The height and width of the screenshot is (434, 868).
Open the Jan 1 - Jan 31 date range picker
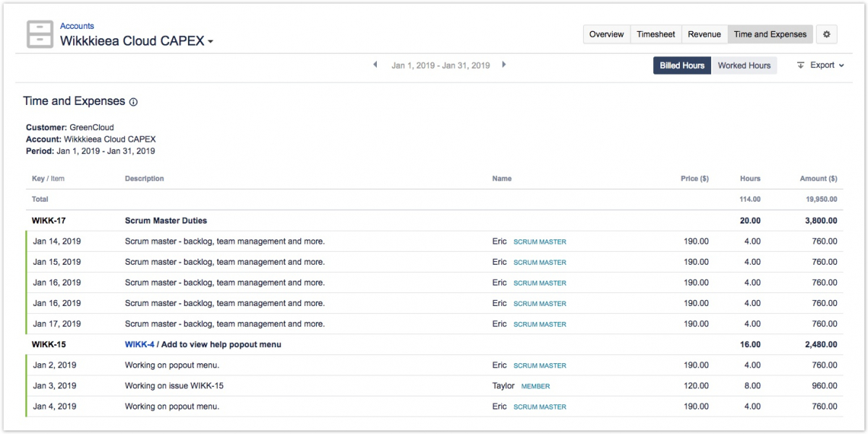point(441,65)
